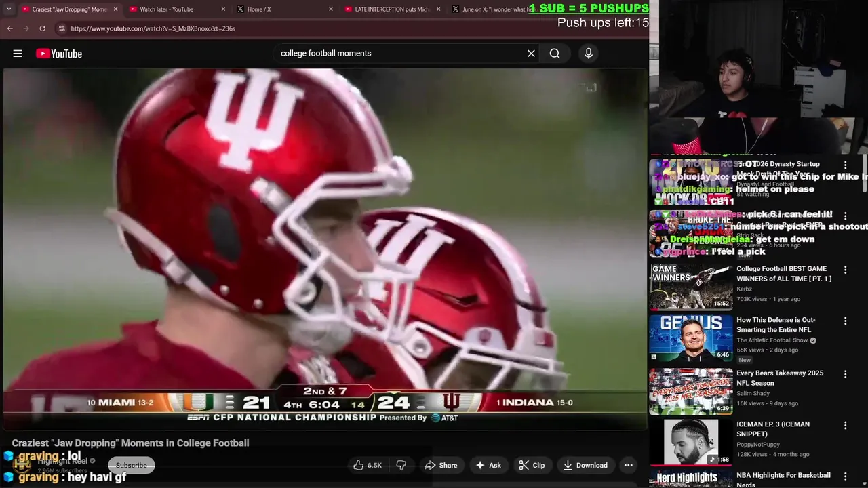Reload the page
The width and height of the screenshot is (868, 488).
coord(42,28)
